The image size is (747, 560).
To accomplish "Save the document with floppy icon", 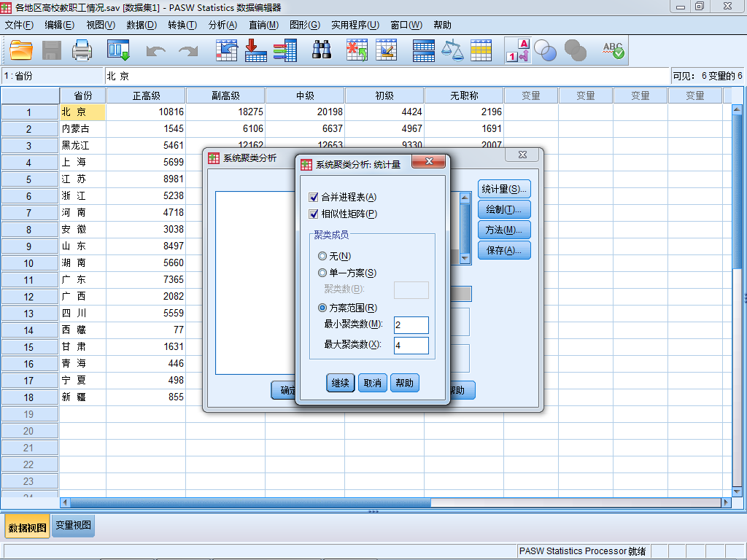I will pyautogui.click(x=52, y=50).
